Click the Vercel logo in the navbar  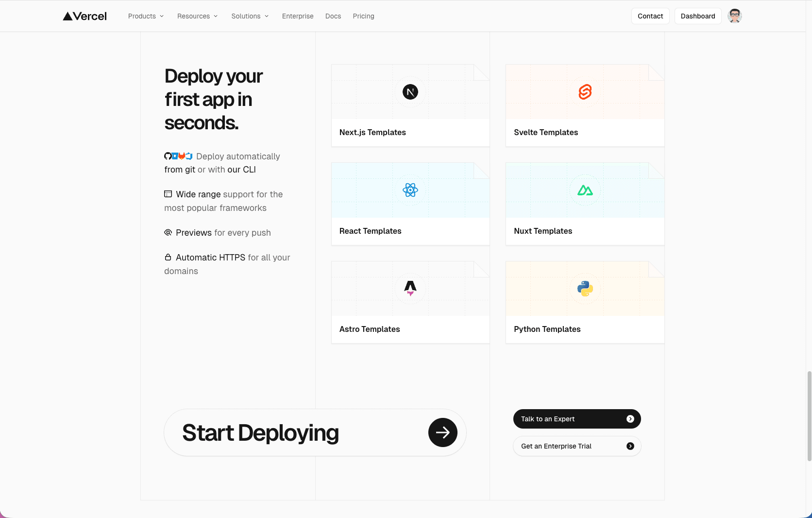click(85, 16)
